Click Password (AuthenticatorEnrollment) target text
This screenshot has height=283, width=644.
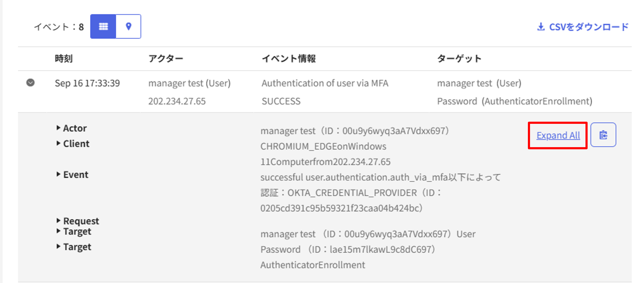click(x=514, y=101)
